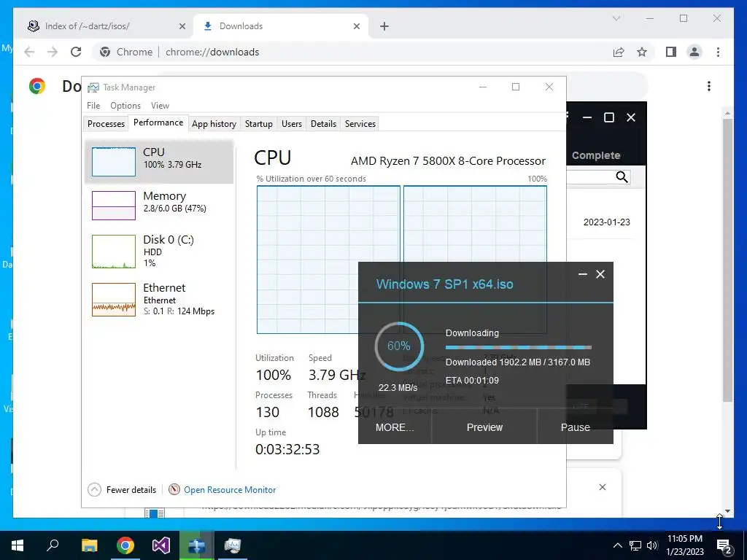Select the 2023-01-23 date entry
The width and height of the screenshot is (747, 560).
pyautogui.click(x=606, y=222)
